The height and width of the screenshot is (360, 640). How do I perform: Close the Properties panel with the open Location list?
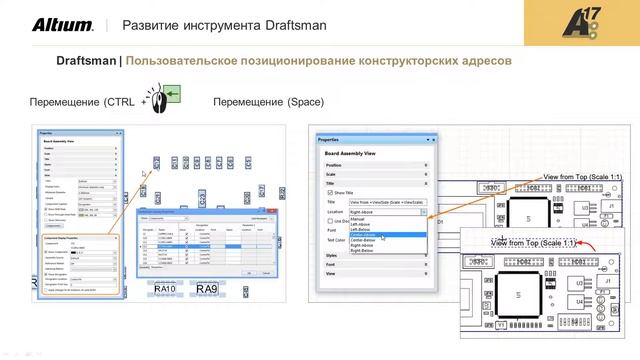click(x=433, y=140)
